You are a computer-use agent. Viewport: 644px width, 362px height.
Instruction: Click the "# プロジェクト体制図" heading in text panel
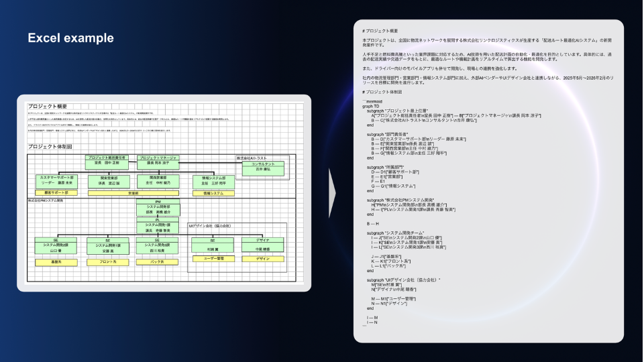(x=382, y=91)
